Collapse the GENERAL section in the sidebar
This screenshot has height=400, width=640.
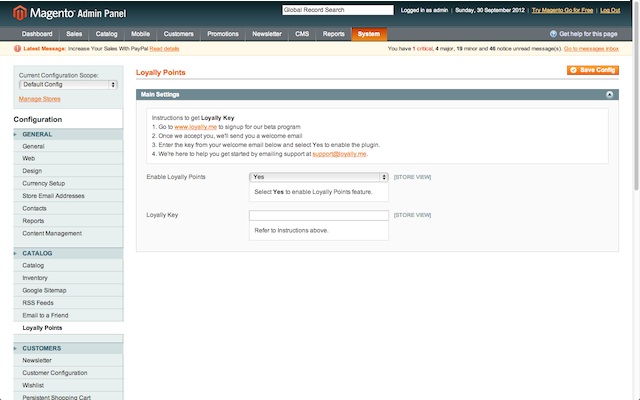(68, 134)
